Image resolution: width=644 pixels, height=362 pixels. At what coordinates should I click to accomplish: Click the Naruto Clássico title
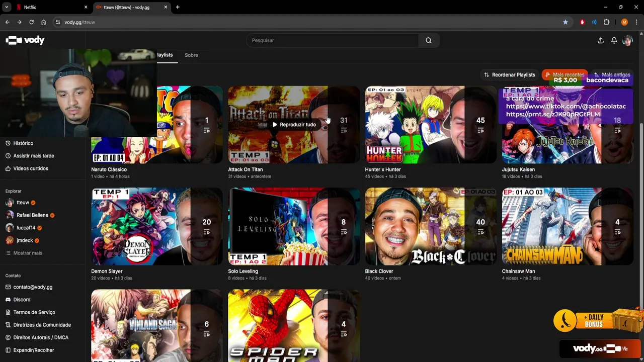[109, 169]
